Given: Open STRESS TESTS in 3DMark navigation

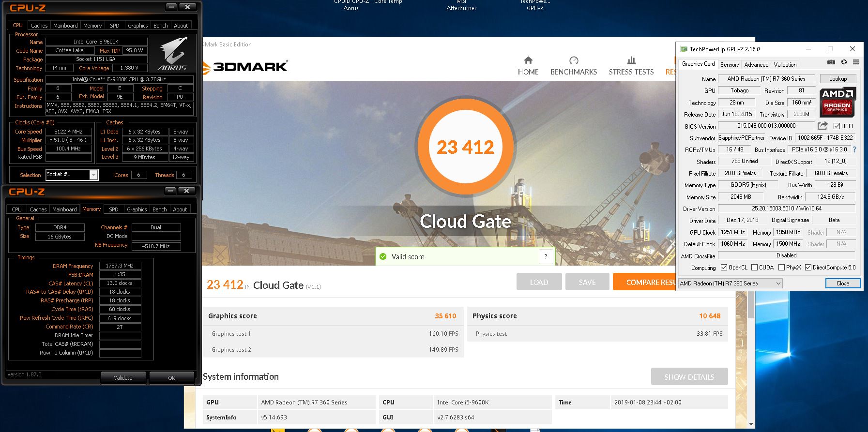Looking at the screenshot, I should 631,66.
